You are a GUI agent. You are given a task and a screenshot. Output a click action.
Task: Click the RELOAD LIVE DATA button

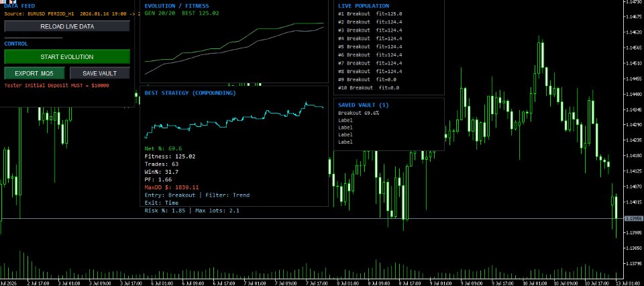(x=67, y=26)
